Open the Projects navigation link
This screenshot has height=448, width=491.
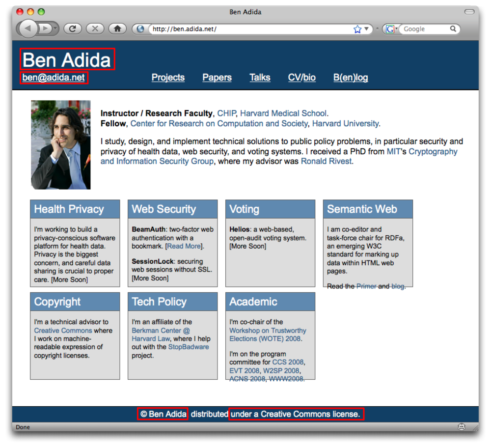click(x=168, y=78)
